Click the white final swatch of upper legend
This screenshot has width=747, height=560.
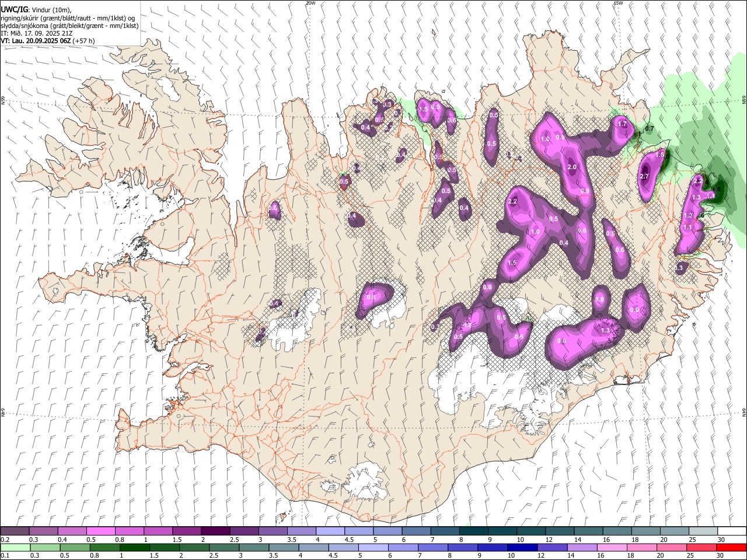tap(732, 531)
